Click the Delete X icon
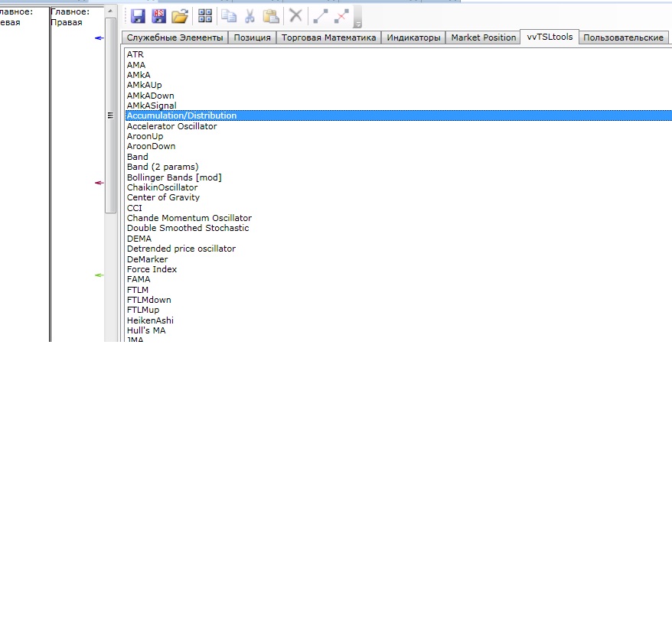The height and width of the screenshot is (621, 672). [x=295, y=16]
